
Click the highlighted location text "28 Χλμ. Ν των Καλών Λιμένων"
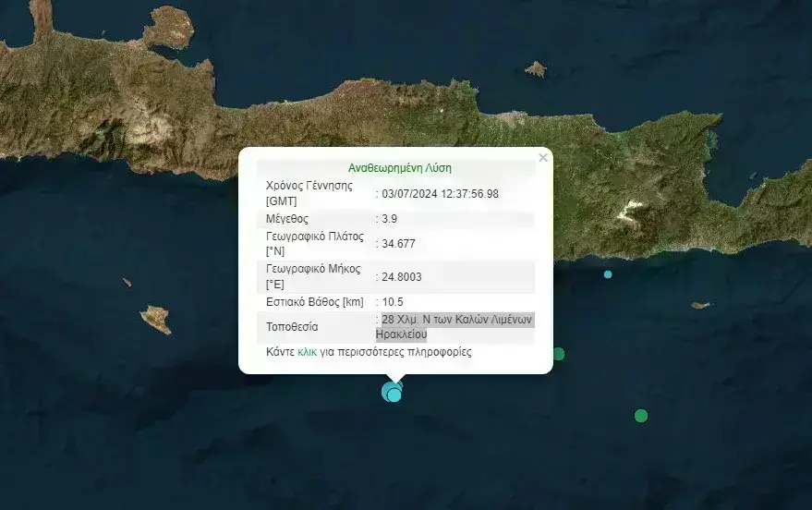(x=457, y=320)
